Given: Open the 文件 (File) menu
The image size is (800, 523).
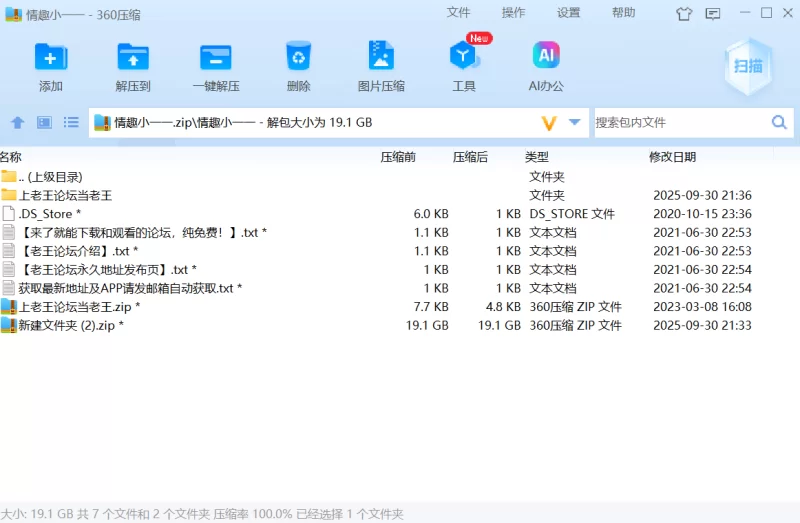Looking at the screenshot, I should 458,13.
